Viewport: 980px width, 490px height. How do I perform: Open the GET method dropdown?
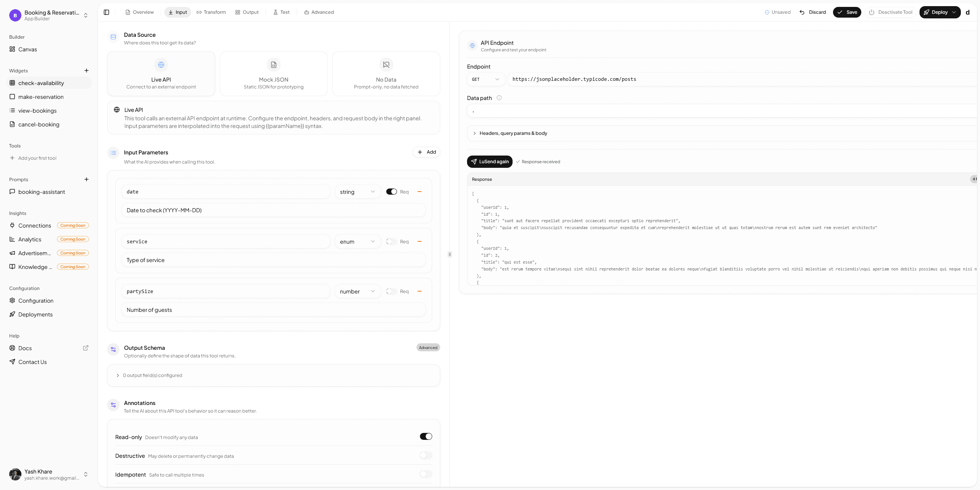[x=485, y=79]
